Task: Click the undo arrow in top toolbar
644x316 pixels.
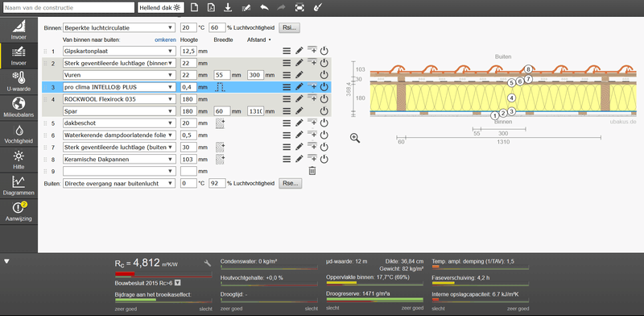Action: pyautogui.click(x=265, y=7)
